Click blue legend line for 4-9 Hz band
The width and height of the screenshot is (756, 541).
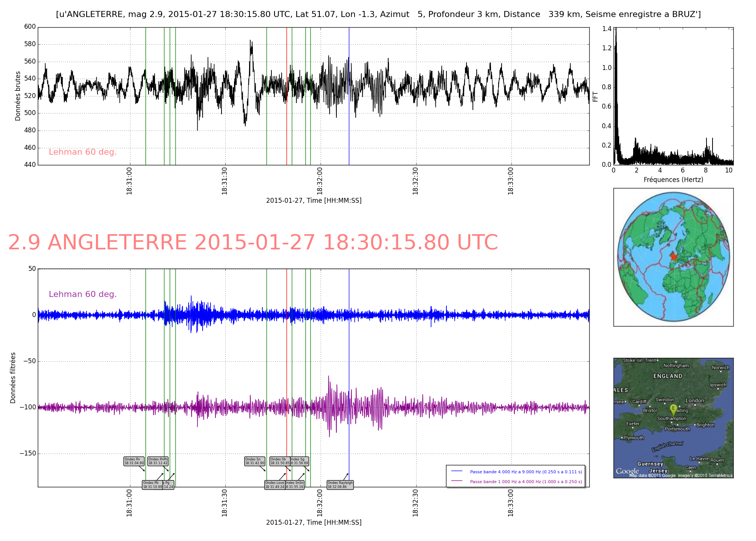[457, 471]
